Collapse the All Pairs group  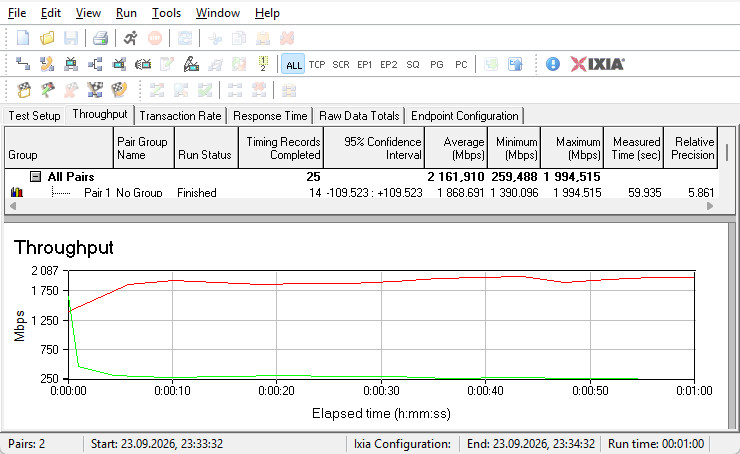[35, 177]
